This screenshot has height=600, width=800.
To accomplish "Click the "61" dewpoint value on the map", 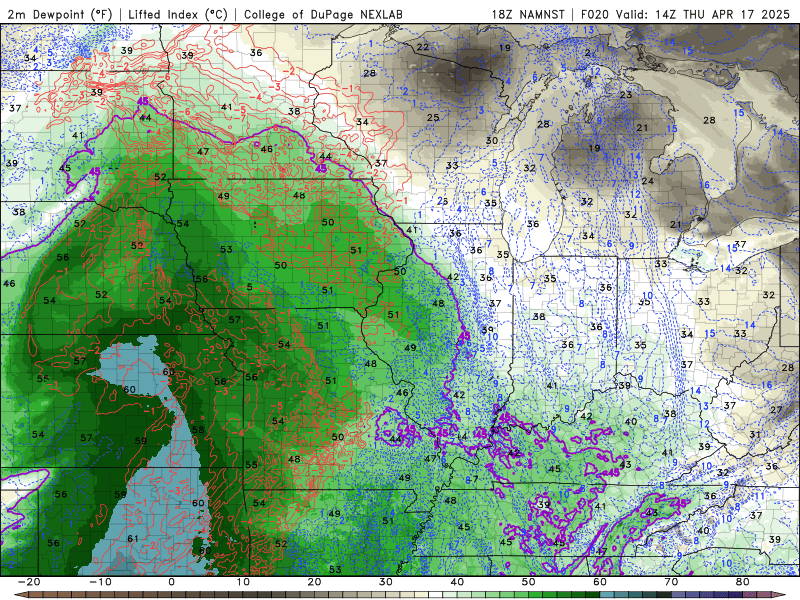I will coord(133,539).
